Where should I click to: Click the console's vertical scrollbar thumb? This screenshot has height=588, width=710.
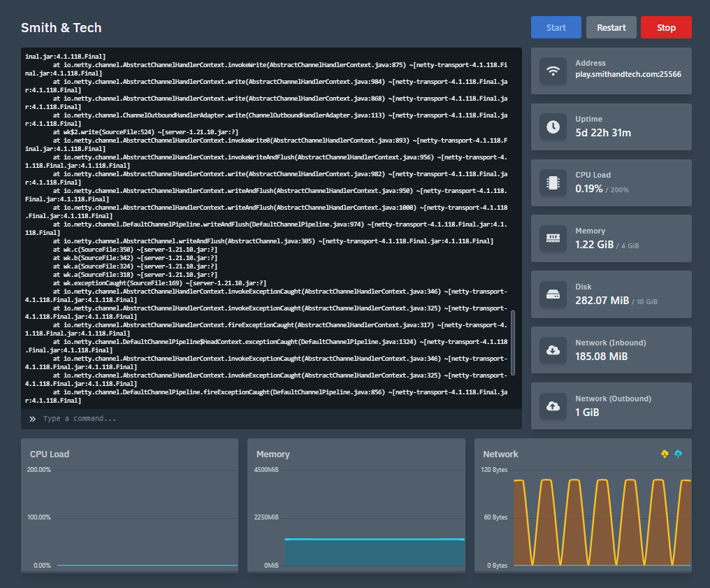(514, 343)
